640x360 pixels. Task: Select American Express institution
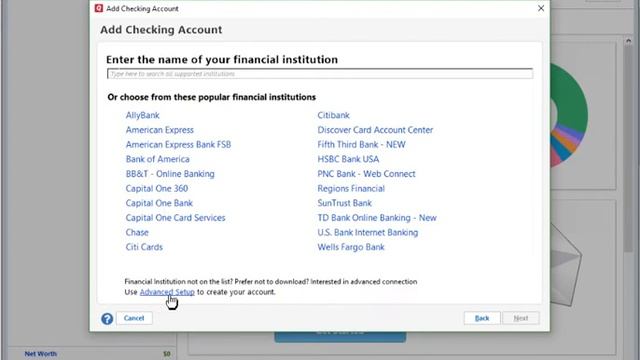(x=160, y=130)
